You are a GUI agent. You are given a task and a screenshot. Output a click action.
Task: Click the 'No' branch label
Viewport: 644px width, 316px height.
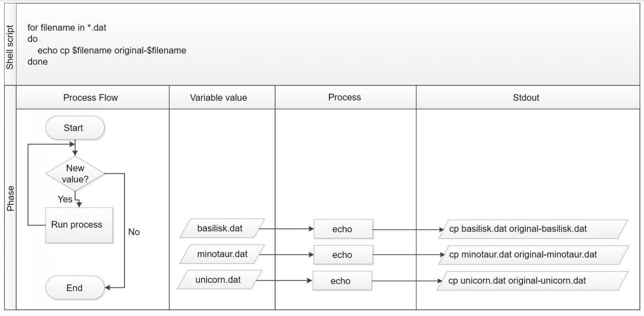134,232
